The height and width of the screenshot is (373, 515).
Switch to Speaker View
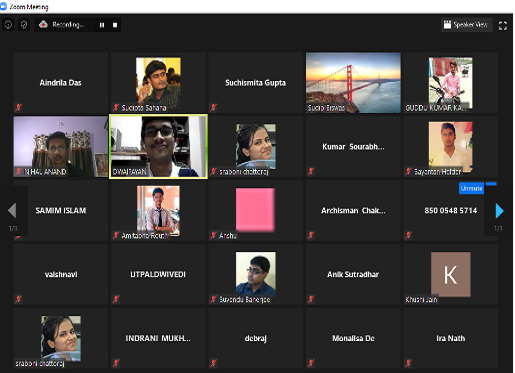pos(466,25)
